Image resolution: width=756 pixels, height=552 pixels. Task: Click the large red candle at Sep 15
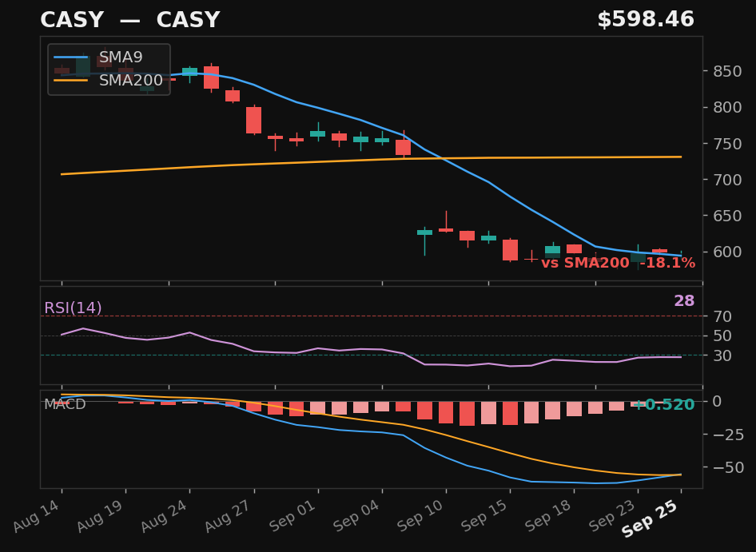pos(510,250)
